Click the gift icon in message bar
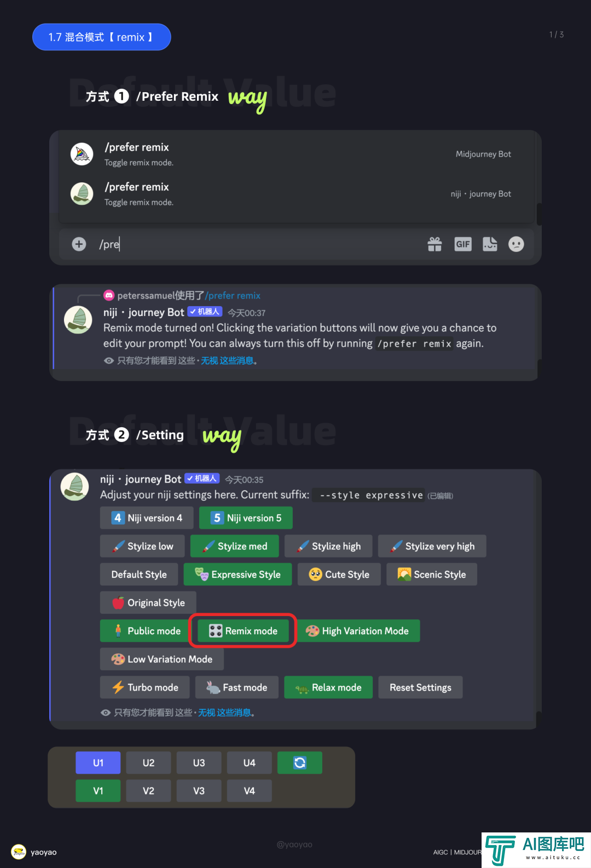 click(434, 244)
